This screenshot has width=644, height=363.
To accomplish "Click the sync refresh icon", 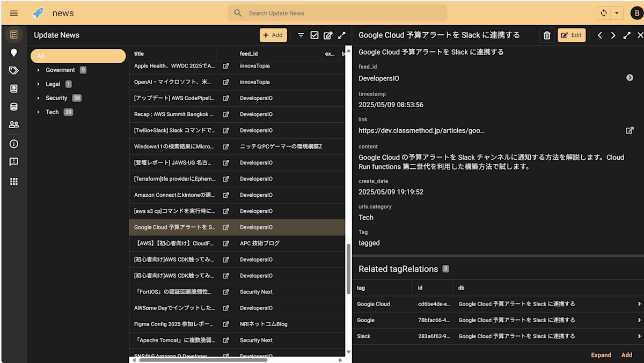I will (604, 13).
